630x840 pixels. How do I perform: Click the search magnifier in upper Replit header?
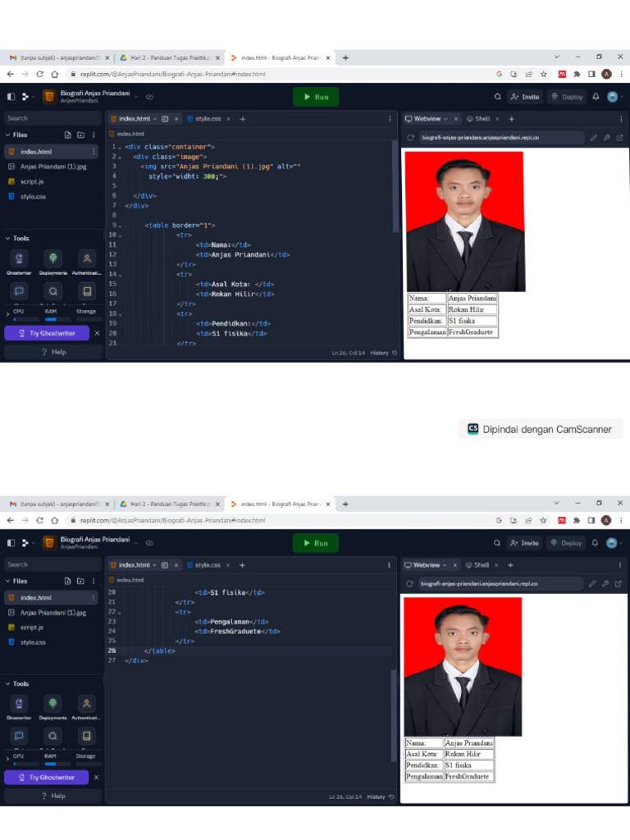(498, 97)
